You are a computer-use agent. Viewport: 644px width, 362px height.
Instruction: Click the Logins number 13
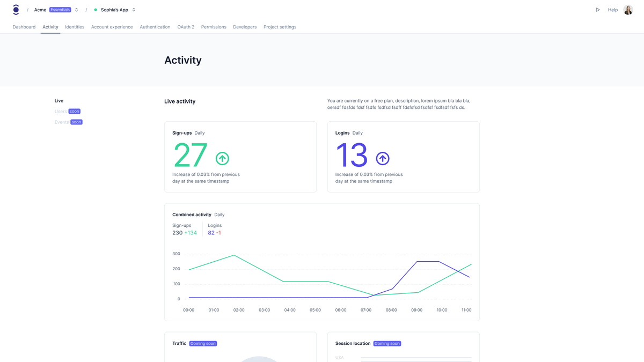352,156
